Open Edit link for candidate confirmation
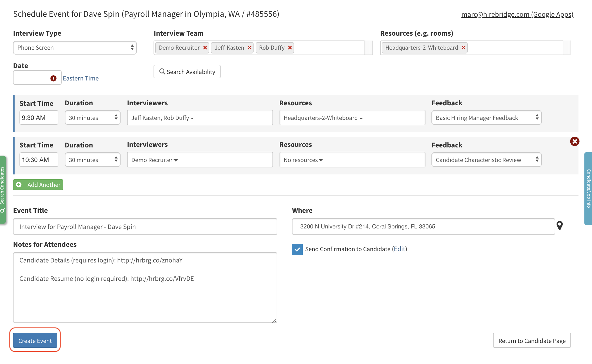 coord(399,249)
